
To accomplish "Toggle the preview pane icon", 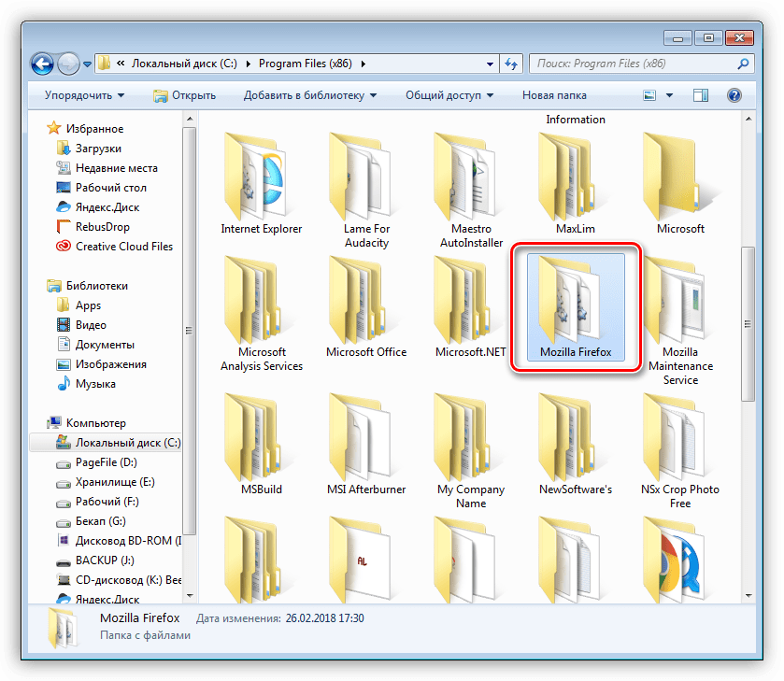I will [x=701, y=95].
